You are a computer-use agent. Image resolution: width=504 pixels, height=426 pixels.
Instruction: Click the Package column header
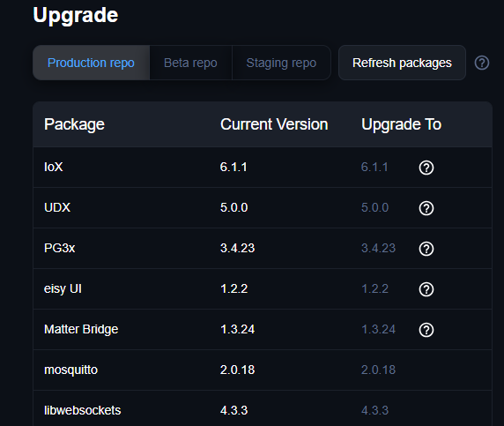(74, 124)
